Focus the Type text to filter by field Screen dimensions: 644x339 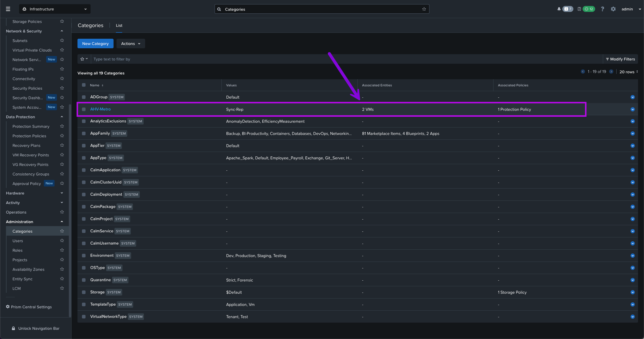tap(347, 59)
